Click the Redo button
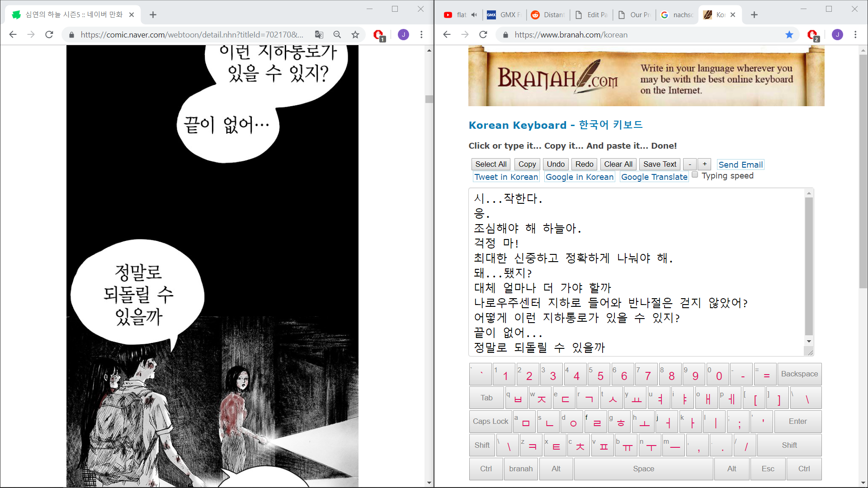The width and height of the screenshot is (868, 488). pos(584,164)
